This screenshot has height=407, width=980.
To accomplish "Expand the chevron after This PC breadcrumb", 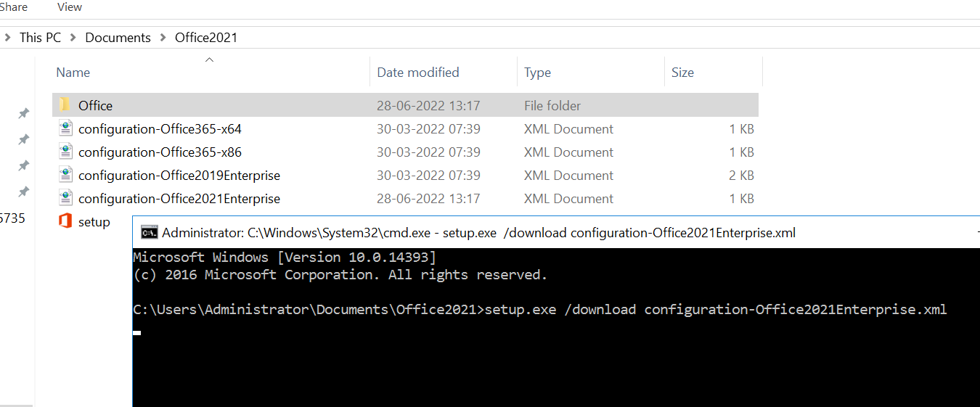I will 73,38.
